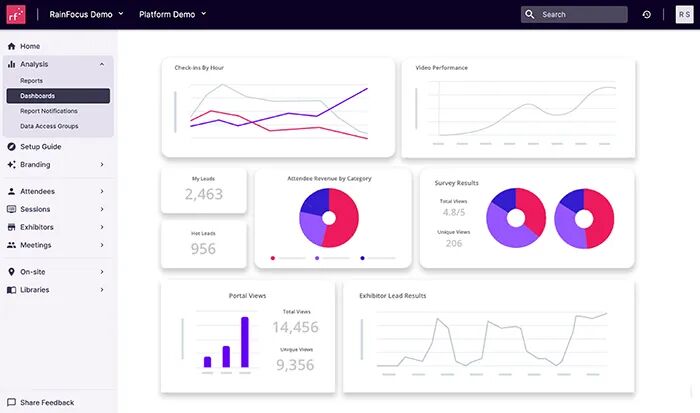The width and height of the screenshot is (700, 413).
Task: Click the Exhibitor Lead Results title
Action: [x=393, y=296]
